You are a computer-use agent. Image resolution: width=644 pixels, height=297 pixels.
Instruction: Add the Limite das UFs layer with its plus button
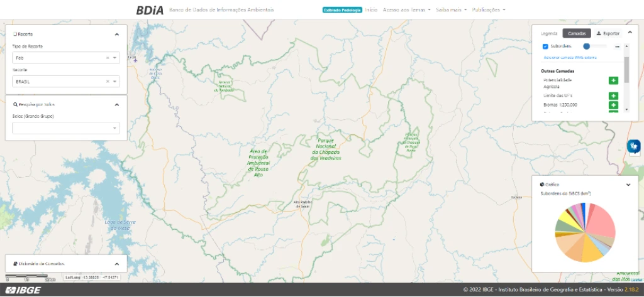tap(613, 95)
